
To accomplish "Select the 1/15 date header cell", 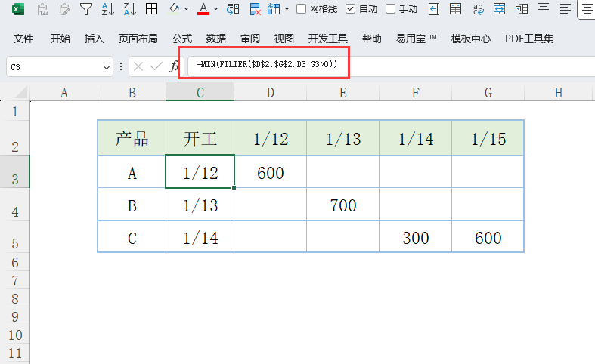I will tap(488, 138).
